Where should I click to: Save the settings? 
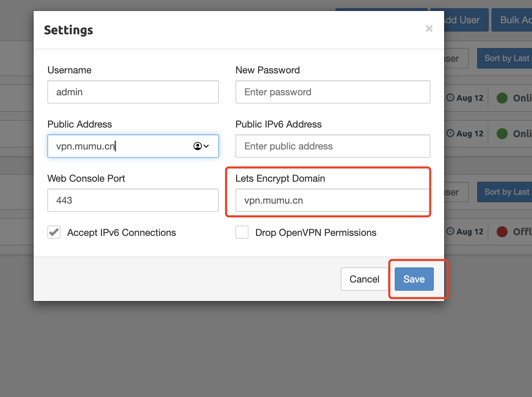414,279
